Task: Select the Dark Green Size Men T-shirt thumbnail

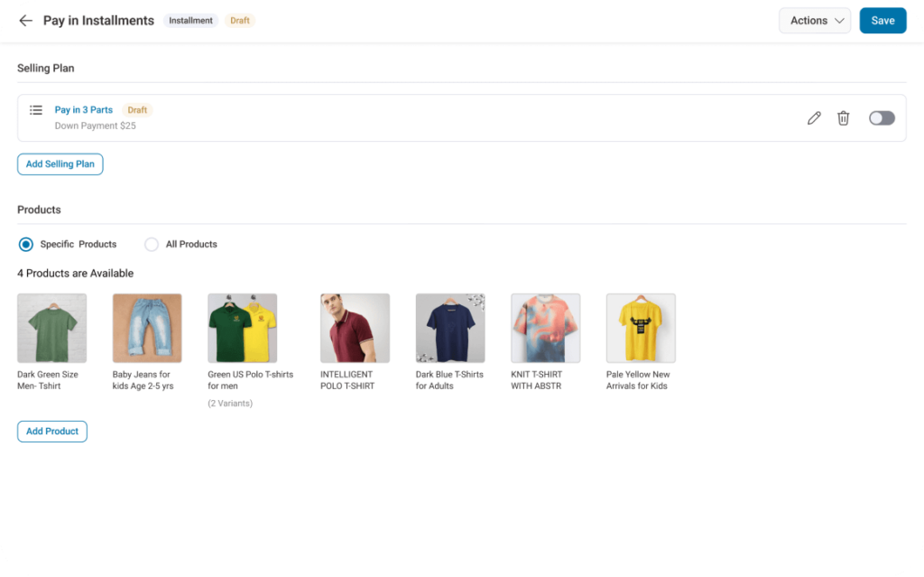Action: tap(51, 327)
